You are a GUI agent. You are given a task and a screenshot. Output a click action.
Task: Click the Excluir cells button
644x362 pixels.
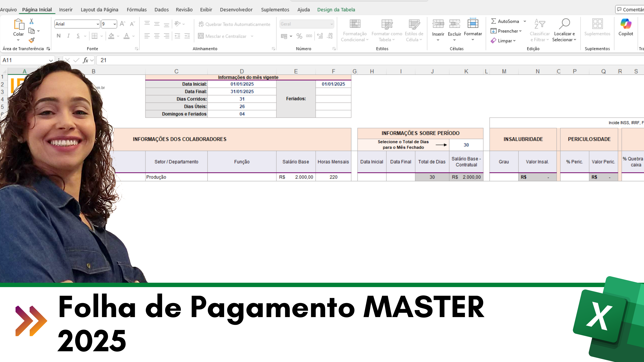point(454,30)
